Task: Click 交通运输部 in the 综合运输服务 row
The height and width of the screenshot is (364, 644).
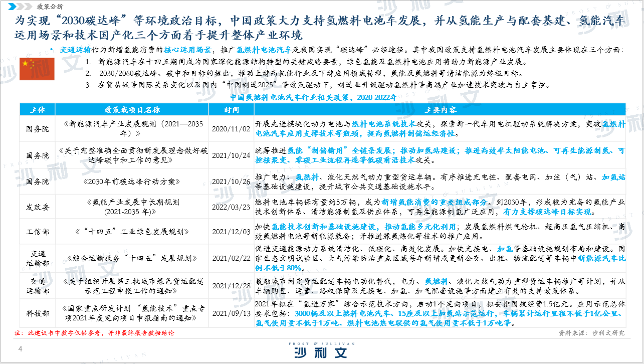Action: click(39, 258)
